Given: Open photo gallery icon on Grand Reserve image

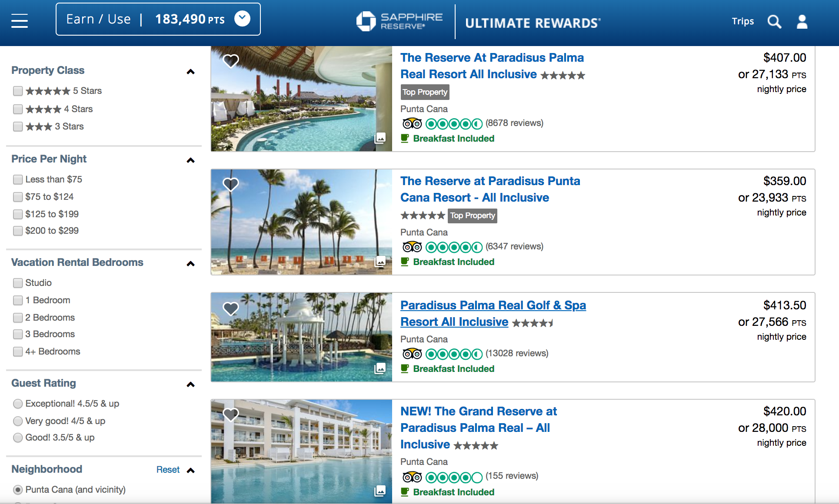Looking at the screenshot, I should [x=380, y=491].
